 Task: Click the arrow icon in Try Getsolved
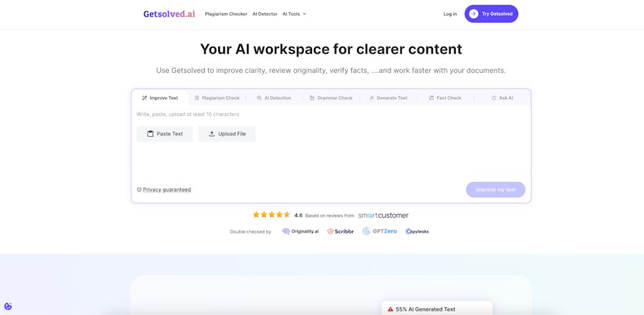pyautogui.click(x=474, y=14)
